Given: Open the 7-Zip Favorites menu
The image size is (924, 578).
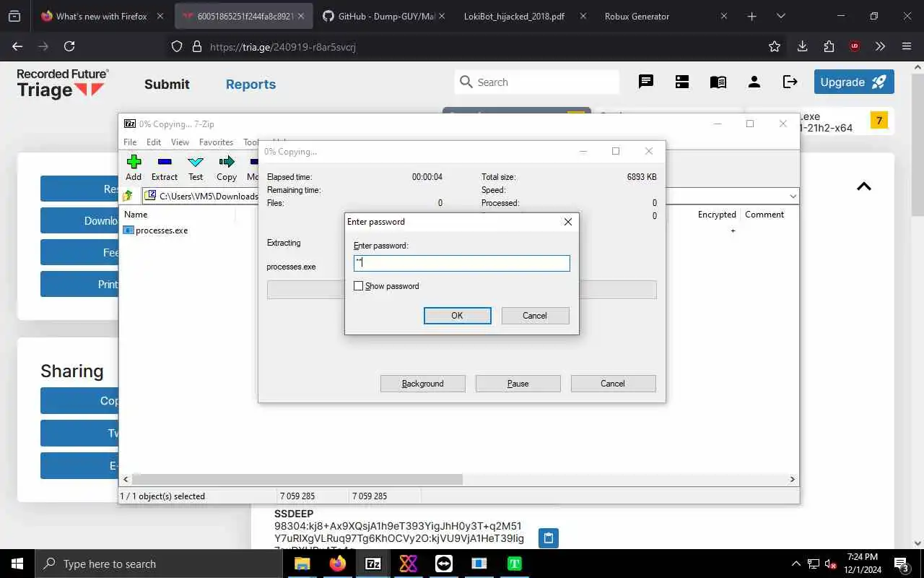Looking at the screenshot, I should (x=216, y=142).
